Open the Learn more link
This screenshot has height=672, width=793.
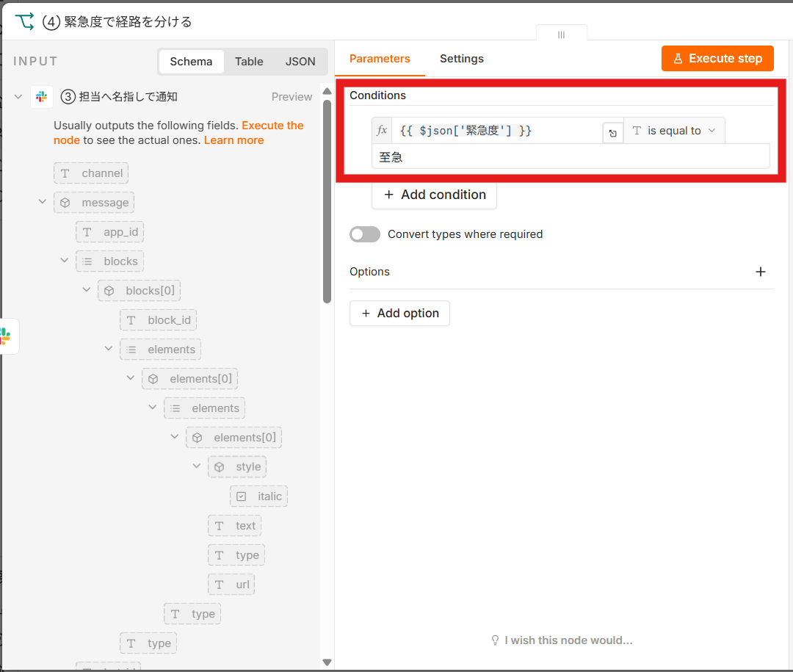click(x=233, y=140)
